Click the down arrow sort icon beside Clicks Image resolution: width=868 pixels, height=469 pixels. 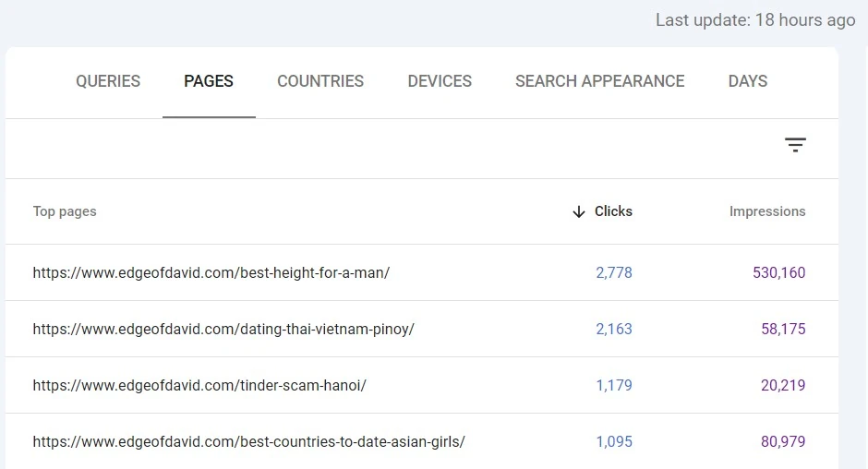(x=579, y=211)
